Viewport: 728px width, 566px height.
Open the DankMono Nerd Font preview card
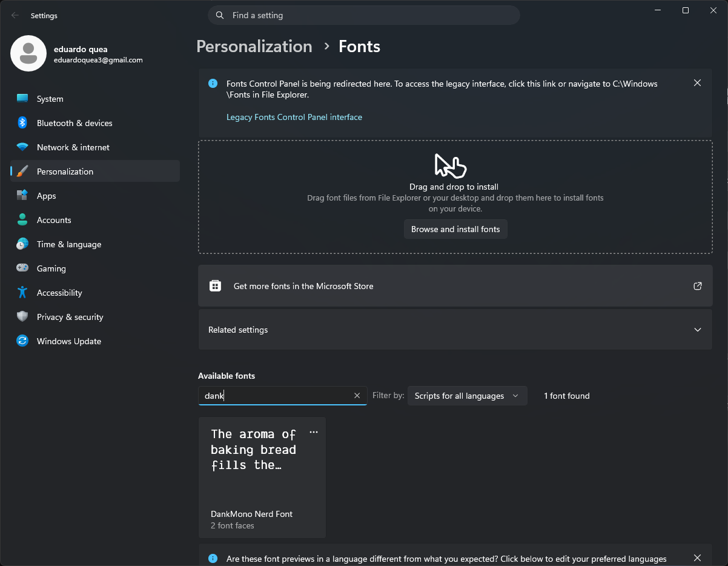click(262, 478)
